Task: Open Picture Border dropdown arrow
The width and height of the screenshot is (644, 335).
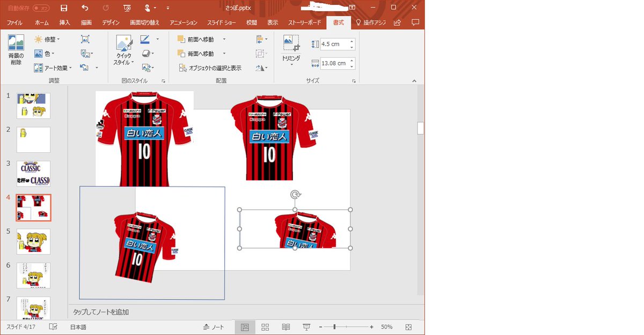Action: (x=157, y=39)
